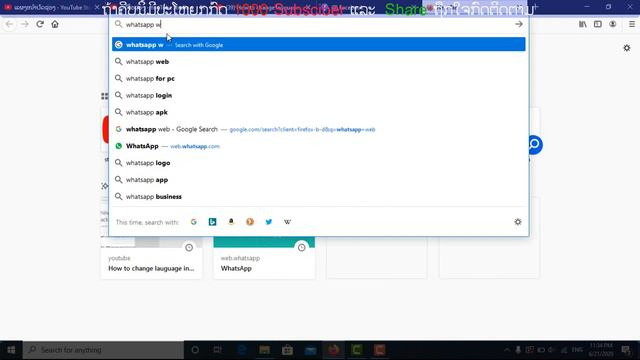Open green Camtasia app on taskbar
The width and height of the screenshot is (640, 360).
357,350
